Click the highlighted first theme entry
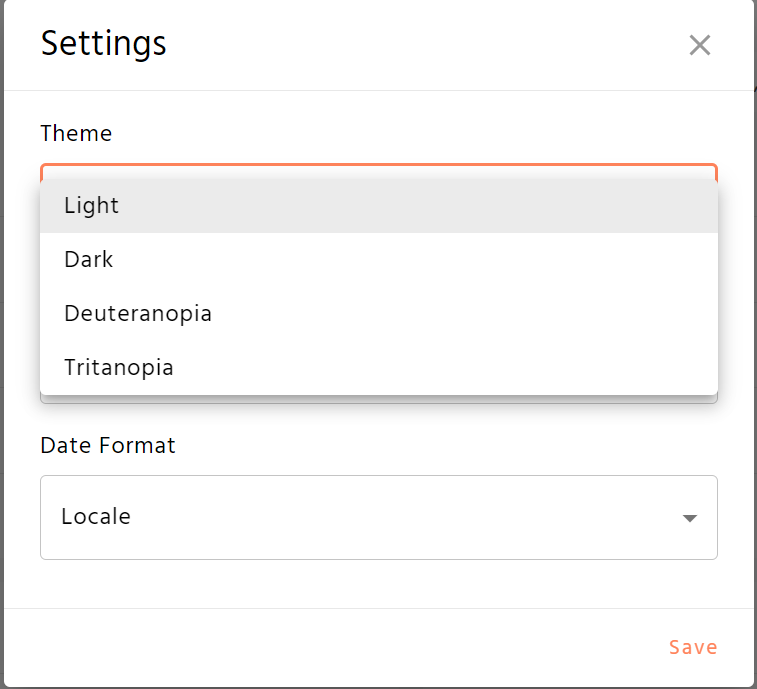This screenshot has height=689, width=757. (378, 206)
